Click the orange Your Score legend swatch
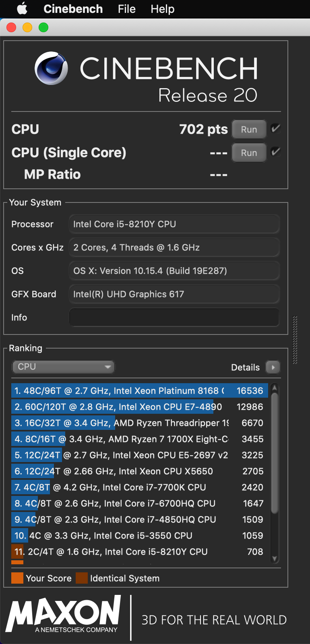 pos(17,578)
